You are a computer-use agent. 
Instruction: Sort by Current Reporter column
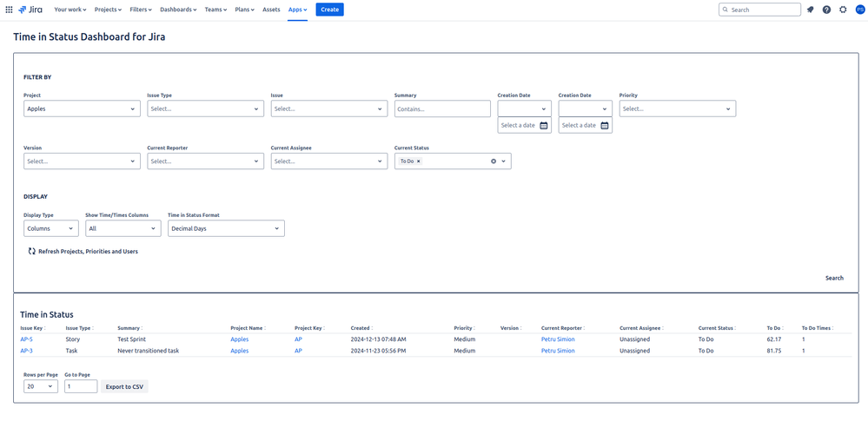pos(563,328)
